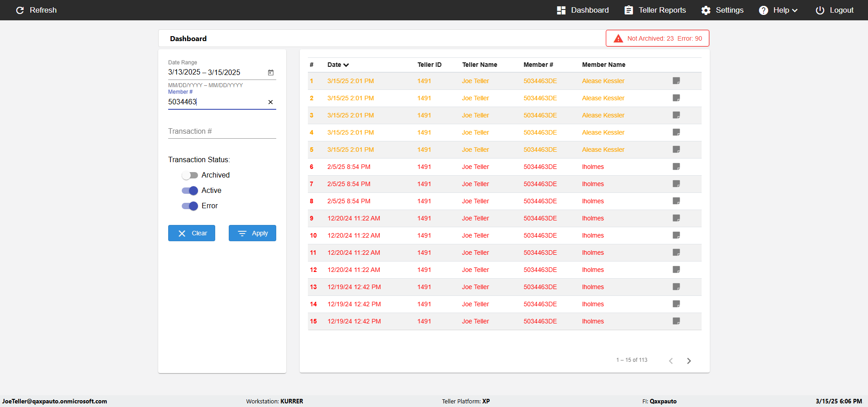
Task: Open the note icon for row 1
Action: tap(676, 81)
